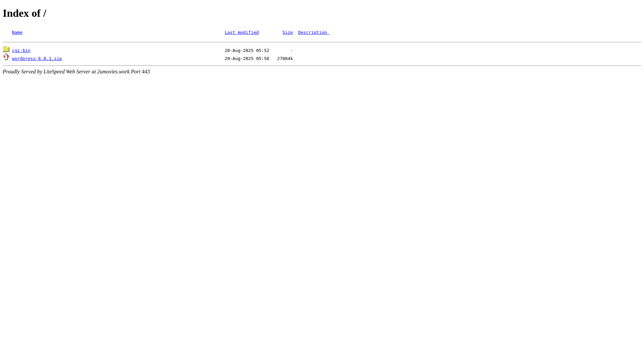Click the '20-Aug-2025 05:52' date text
Viewport: 644px width, 362px height.
(x=247, y=51)
